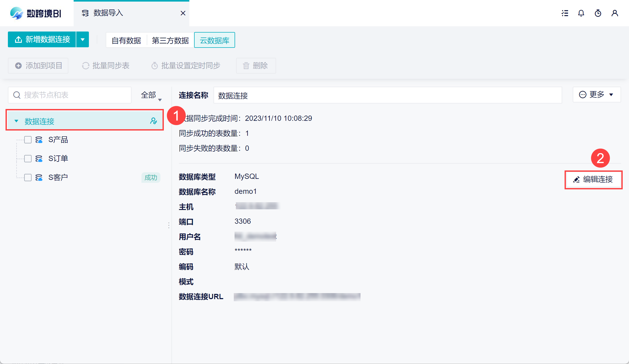
Task: Check the S产品 table checkbox
Action: [x=28, y=140]
